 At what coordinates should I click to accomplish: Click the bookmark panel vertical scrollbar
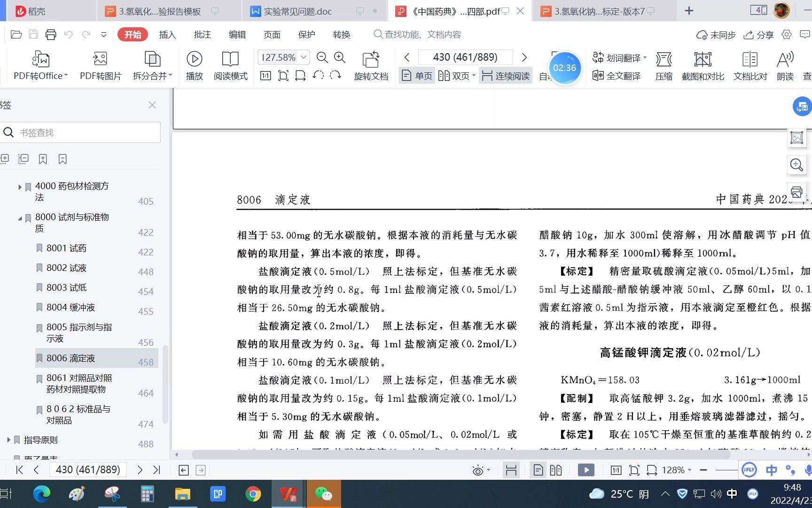click(x=165, y=383)
